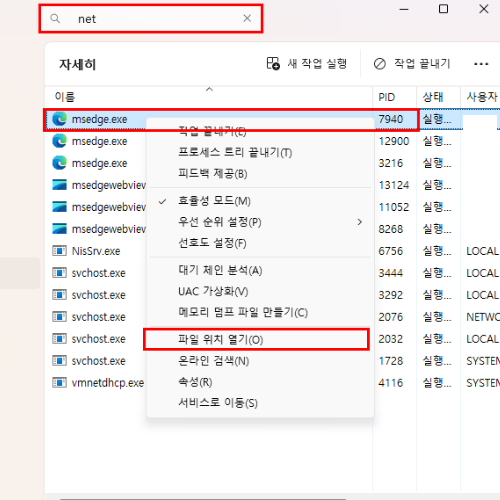This screenshot has height=500, width=500.
Task: Click the vmnetdhcp.exe process icon
Action: pyautogui.click(x=59, y=383)
